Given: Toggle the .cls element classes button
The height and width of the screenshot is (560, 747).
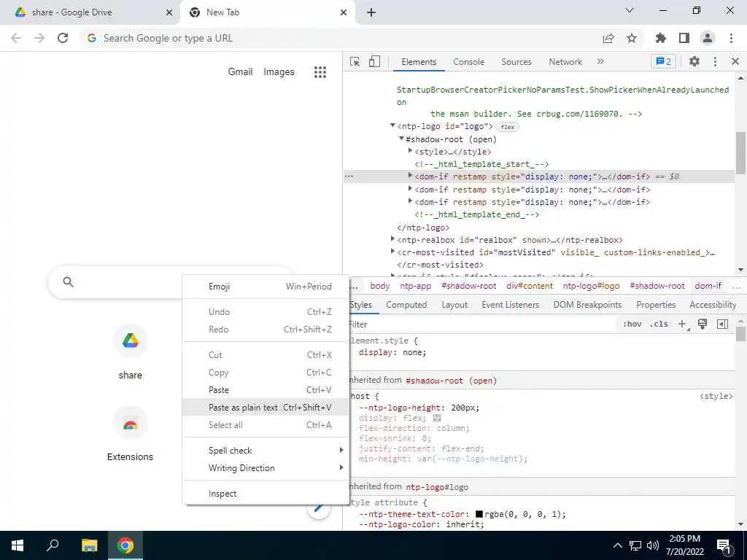Looking at the screenshot, I should (659, 324).
